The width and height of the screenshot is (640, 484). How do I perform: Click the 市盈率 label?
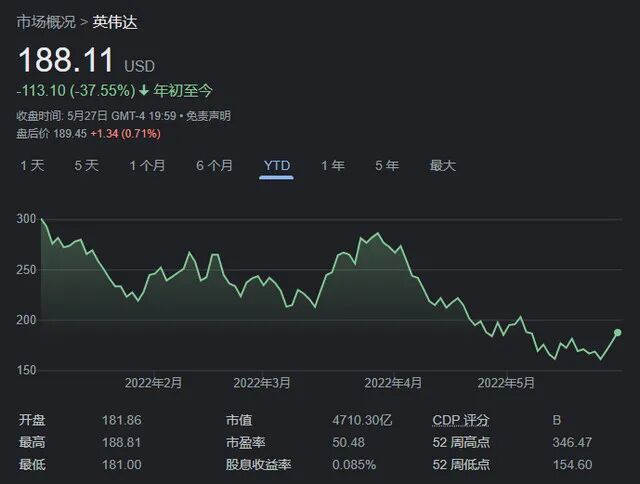(x=245, y=442)
